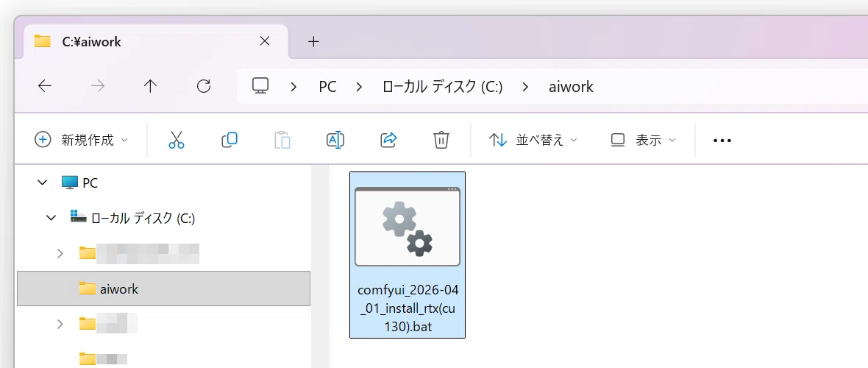
Task: Close the C:¥aiwork tab
Action: 265,41
